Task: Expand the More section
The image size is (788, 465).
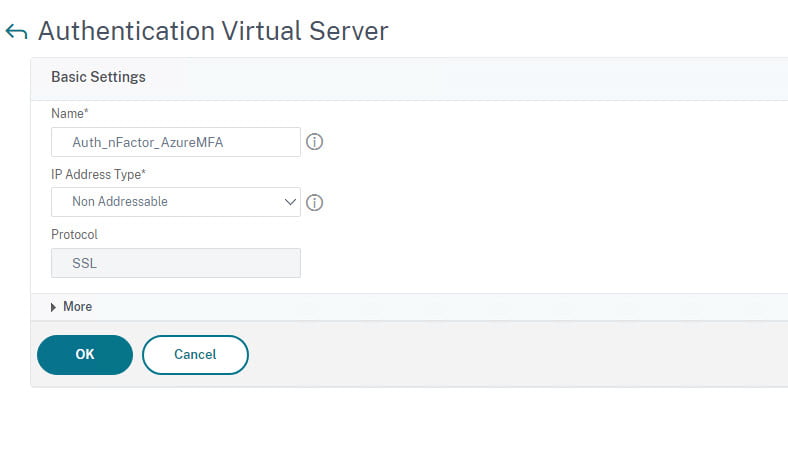Action: tap(71, 307)
